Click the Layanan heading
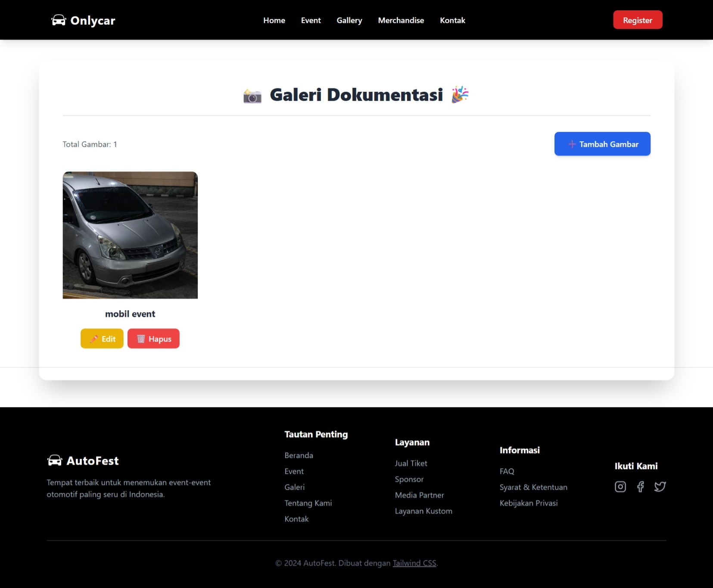The height and width of the screenshot is (588, 713). (x=412, y=442)
